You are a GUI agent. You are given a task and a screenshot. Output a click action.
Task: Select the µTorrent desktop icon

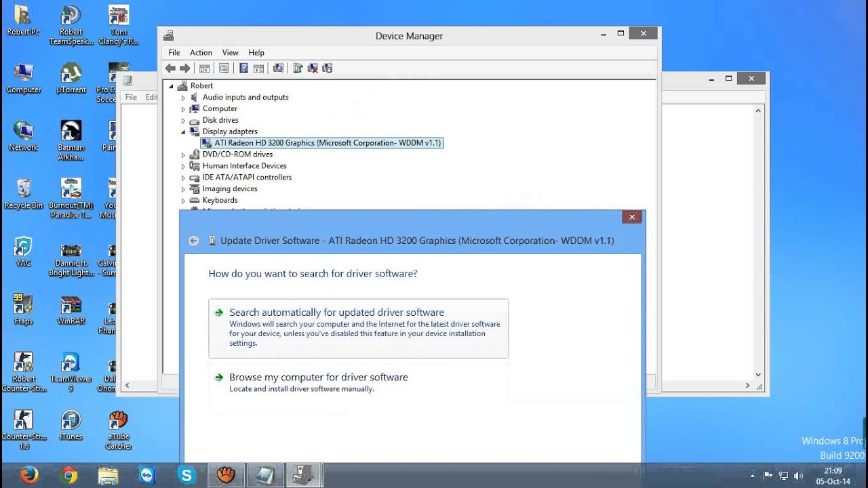(x=71, y=79)
